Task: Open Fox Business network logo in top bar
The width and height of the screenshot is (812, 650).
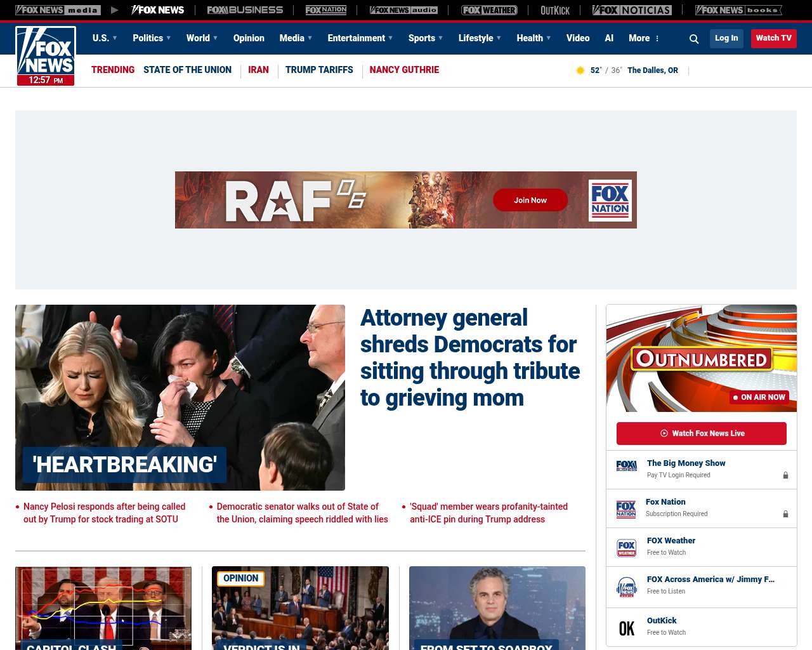Action: (245, 10)
